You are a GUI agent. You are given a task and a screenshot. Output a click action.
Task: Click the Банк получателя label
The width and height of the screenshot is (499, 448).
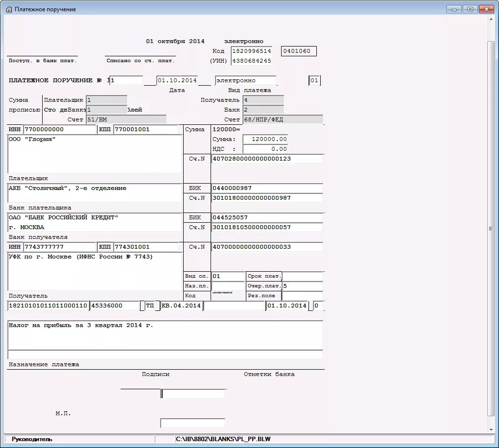[x=38, y=237]
